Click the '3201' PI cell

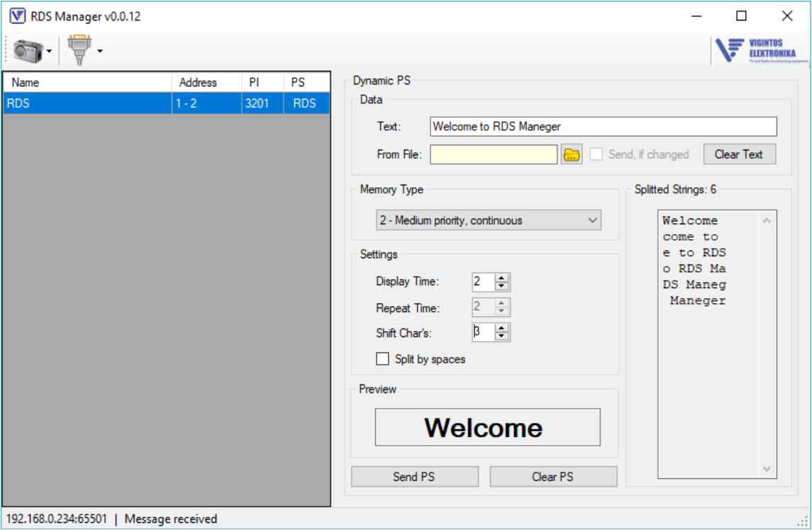(x=262, y=103)
